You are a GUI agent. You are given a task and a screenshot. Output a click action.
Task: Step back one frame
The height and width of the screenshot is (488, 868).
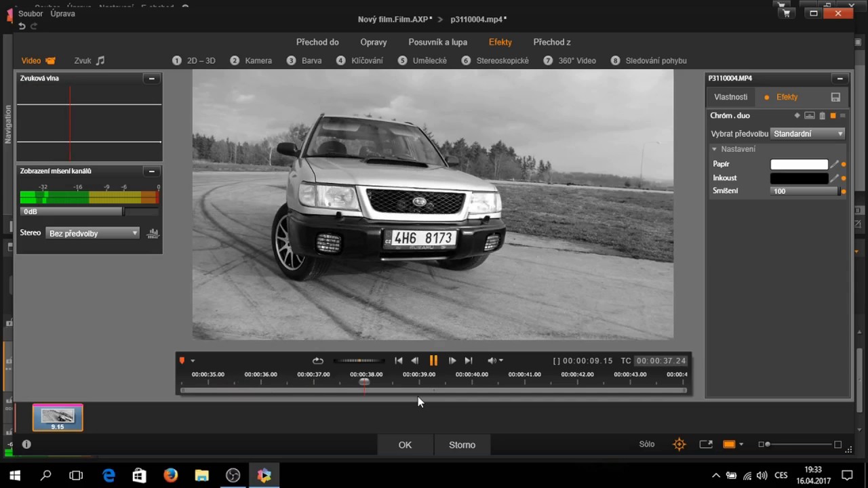pos(415,361)
